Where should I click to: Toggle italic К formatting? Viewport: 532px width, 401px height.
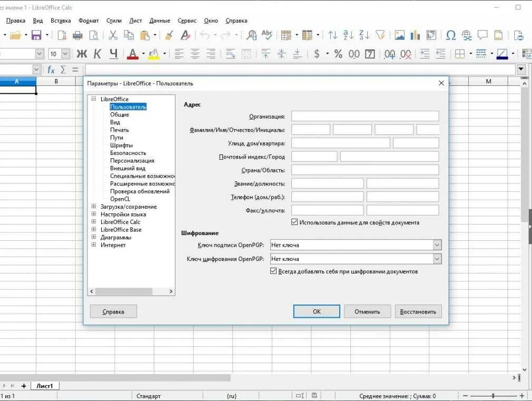(97, 54)
